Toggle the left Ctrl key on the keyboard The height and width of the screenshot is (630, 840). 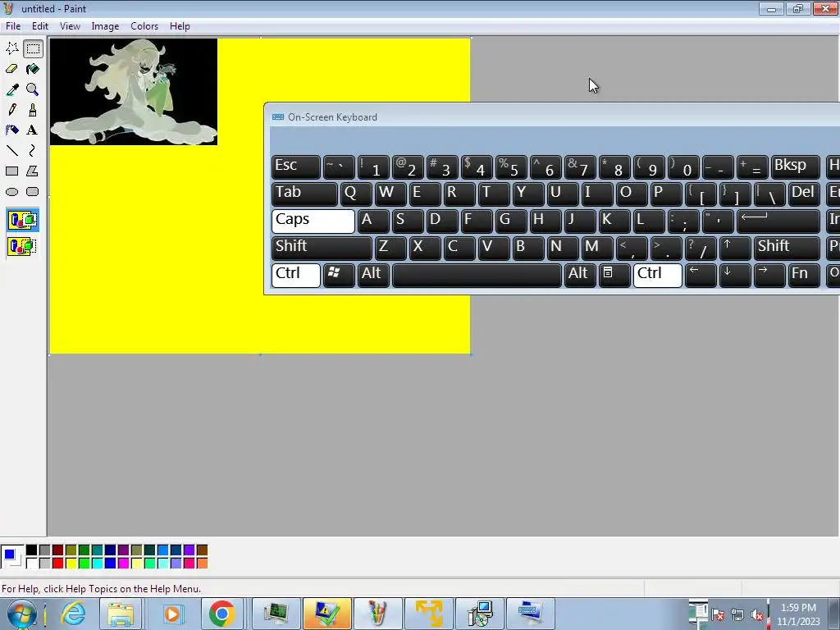click(x=295, y=276)
